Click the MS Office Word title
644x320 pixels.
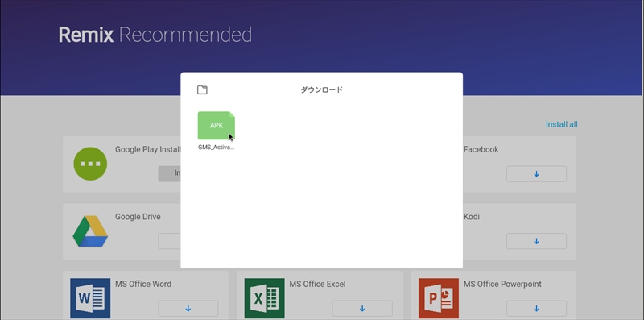click(x=143, y=284)
